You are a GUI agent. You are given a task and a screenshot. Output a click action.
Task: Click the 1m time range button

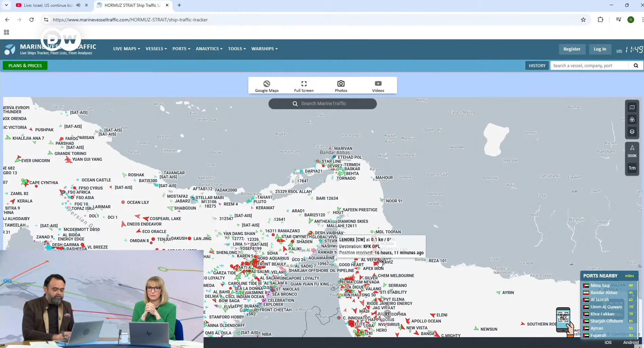[632, 168]
